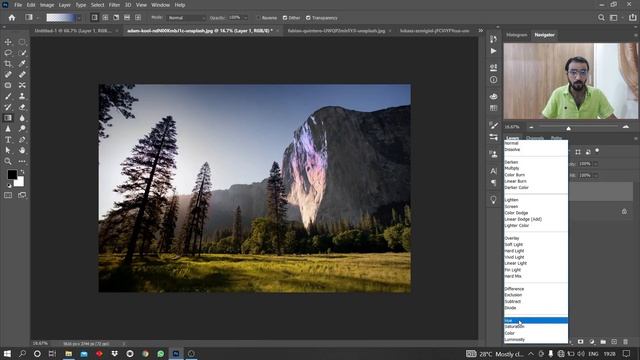Screen dimensions: 640x360
Task: Open the Actions panel play icon
Action: click(493, 51)
